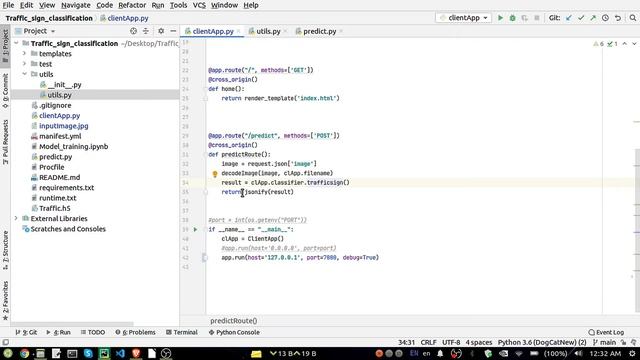Open the Refactor menu
This screenshot has height=360, width=640.
click(x=132, y=5)
